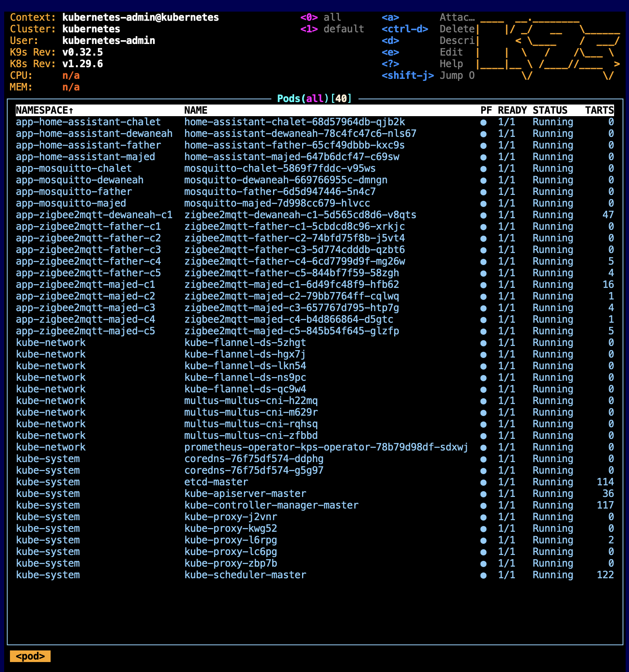Click the <a> Attach shortcut hint

pos(428,17)
